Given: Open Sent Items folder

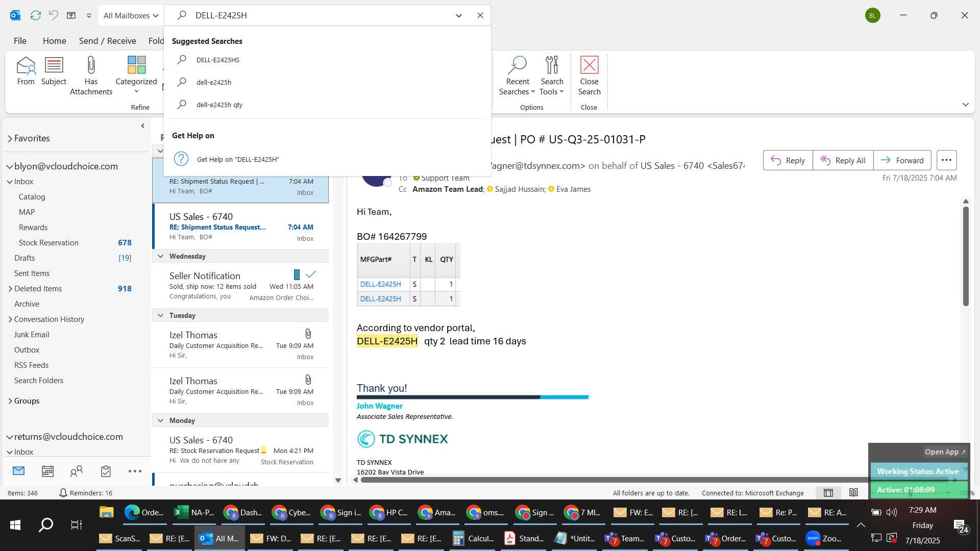Looking at the screenshot, I should point(32,273).
